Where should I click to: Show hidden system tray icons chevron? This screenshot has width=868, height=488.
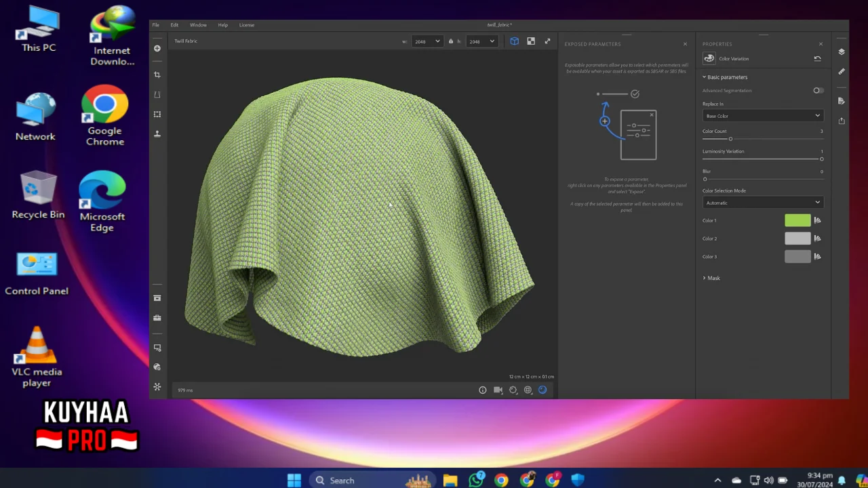[717, 481]
